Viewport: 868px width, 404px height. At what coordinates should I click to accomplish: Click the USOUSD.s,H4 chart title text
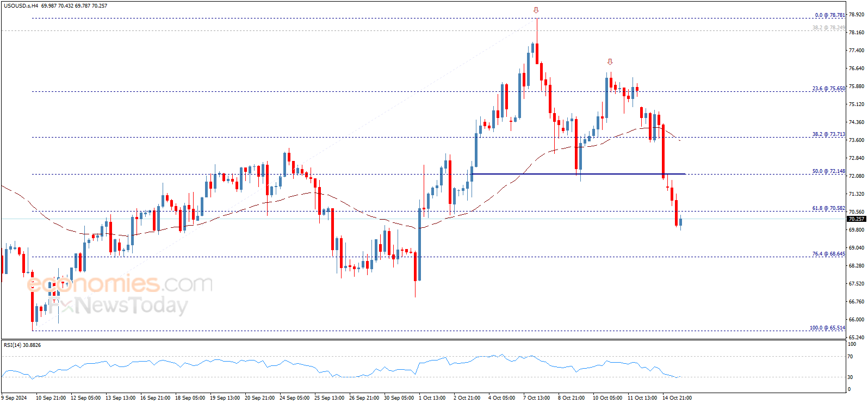21,6
